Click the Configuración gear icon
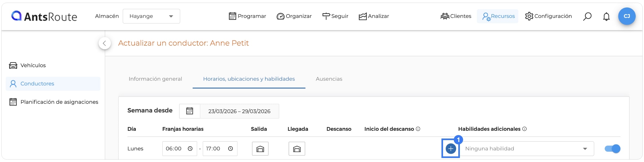Viewport: 644px width, 162px height. tap(529, 16)
